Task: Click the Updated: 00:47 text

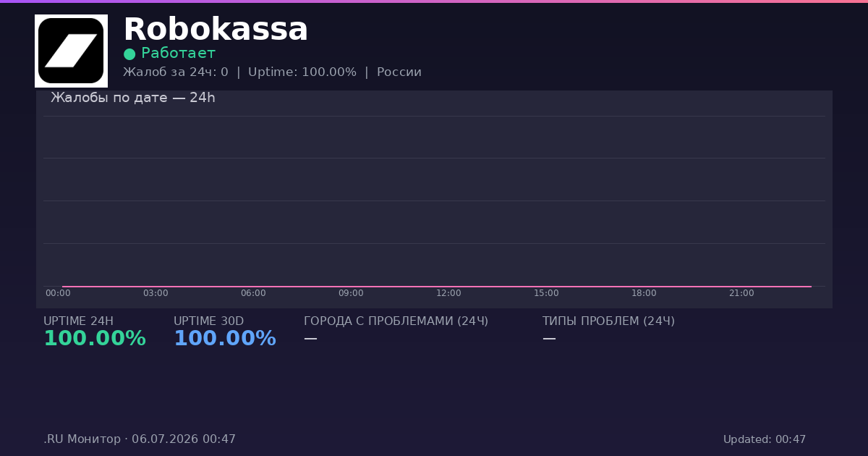Action: [765, 439]
